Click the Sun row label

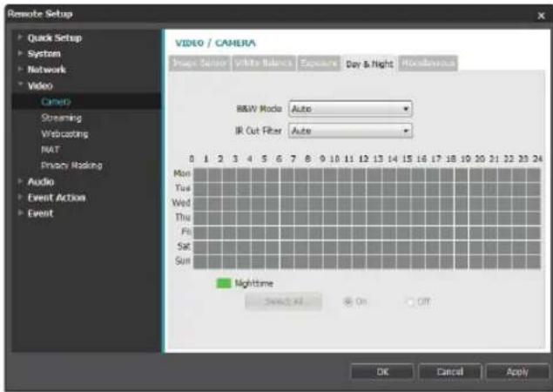(183, 260)
